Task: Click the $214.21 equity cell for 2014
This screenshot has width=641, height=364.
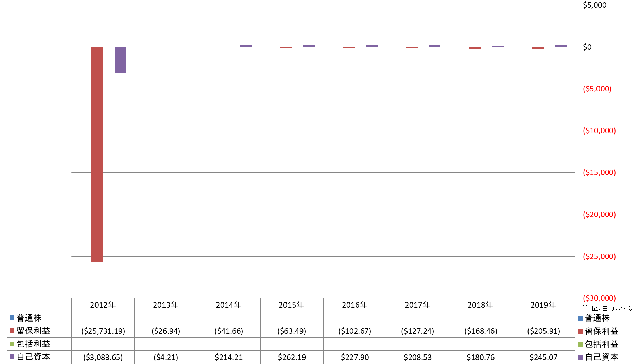Action: pos(229,357)
